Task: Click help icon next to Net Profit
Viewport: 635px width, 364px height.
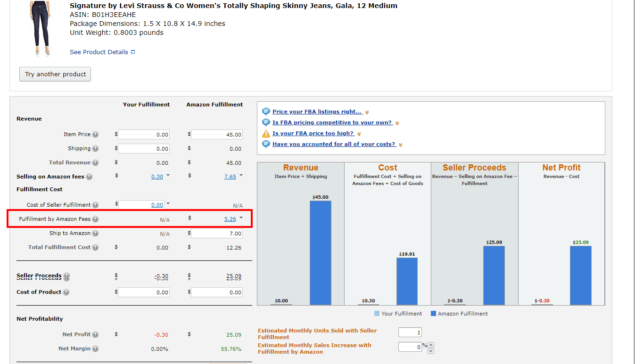Action: coord(95,335)
